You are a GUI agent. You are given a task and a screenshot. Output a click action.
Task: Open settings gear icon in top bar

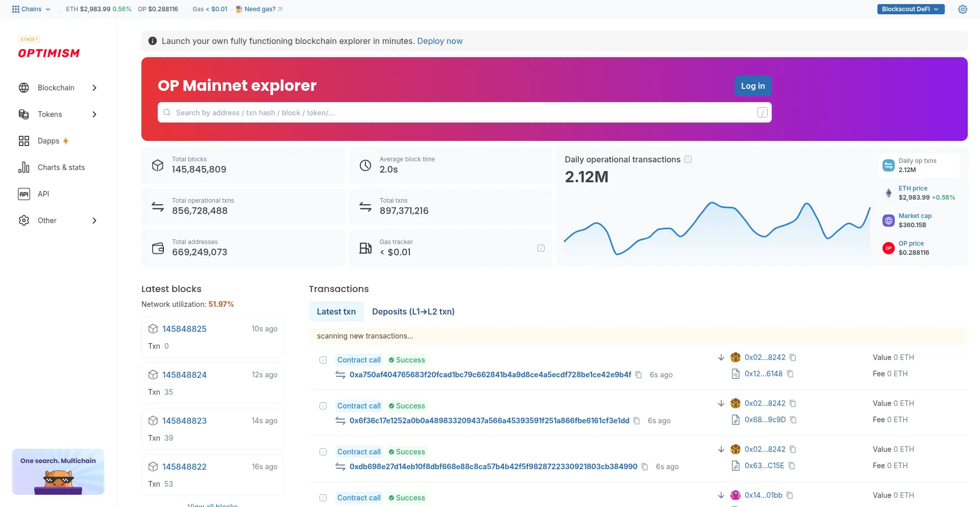click(x=963, y=9)
